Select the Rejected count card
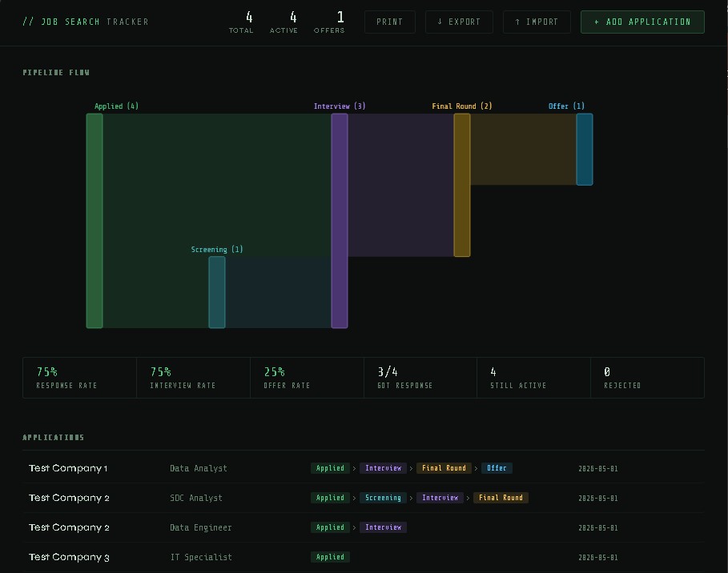The image size is (728, 573). point(647,378)
